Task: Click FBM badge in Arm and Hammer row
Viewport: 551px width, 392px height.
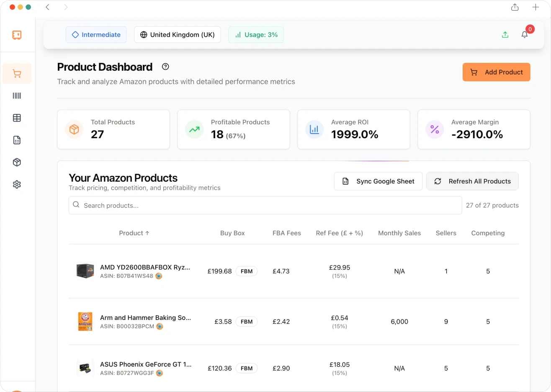Action: (247, 322)
